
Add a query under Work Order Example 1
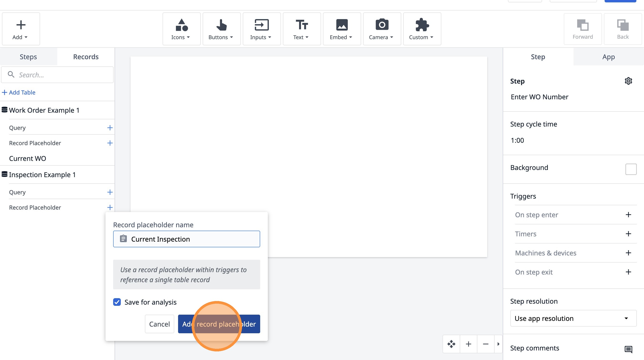pyautogui.click(x=110, y=128)
